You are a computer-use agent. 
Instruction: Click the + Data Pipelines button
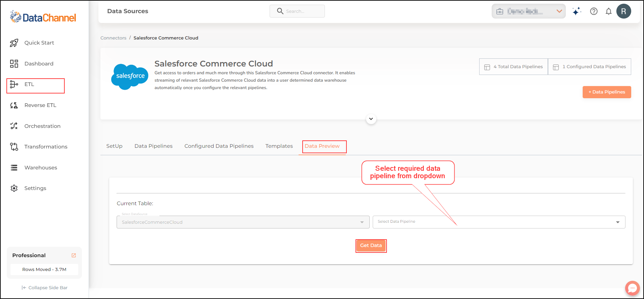(607, 92)
